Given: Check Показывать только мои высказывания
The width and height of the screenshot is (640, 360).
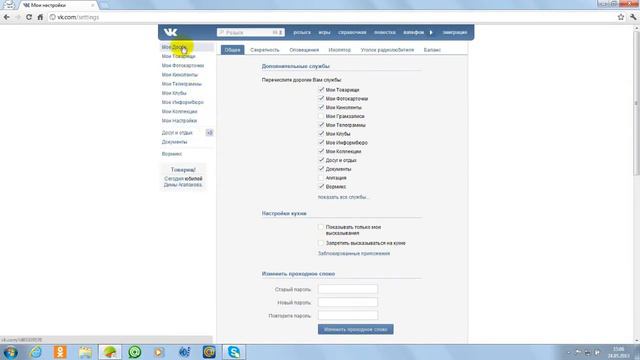Looking at the screenshot, I should click(321, 227).
